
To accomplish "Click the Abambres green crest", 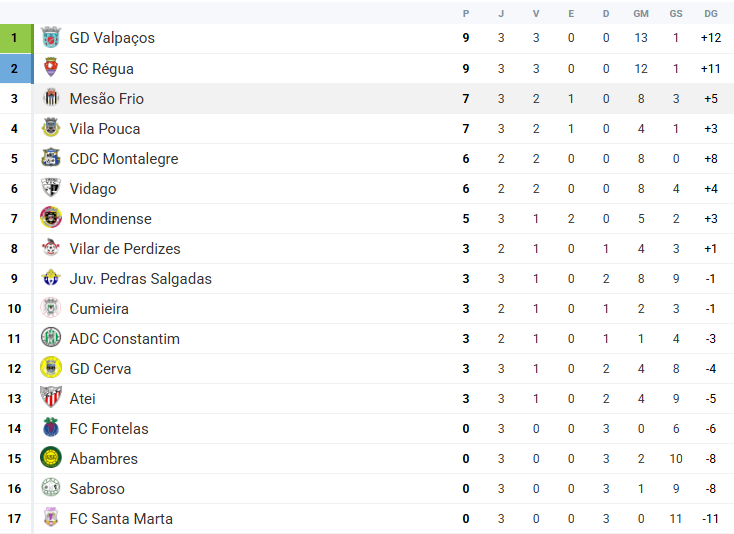I will point(51,458).
